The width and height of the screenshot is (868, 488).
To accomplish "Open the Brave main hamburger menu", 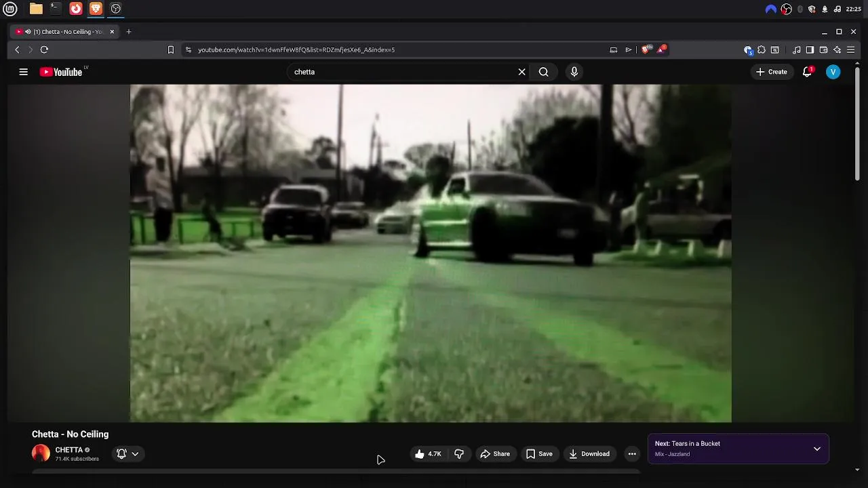I will click(x=851, y=49).
